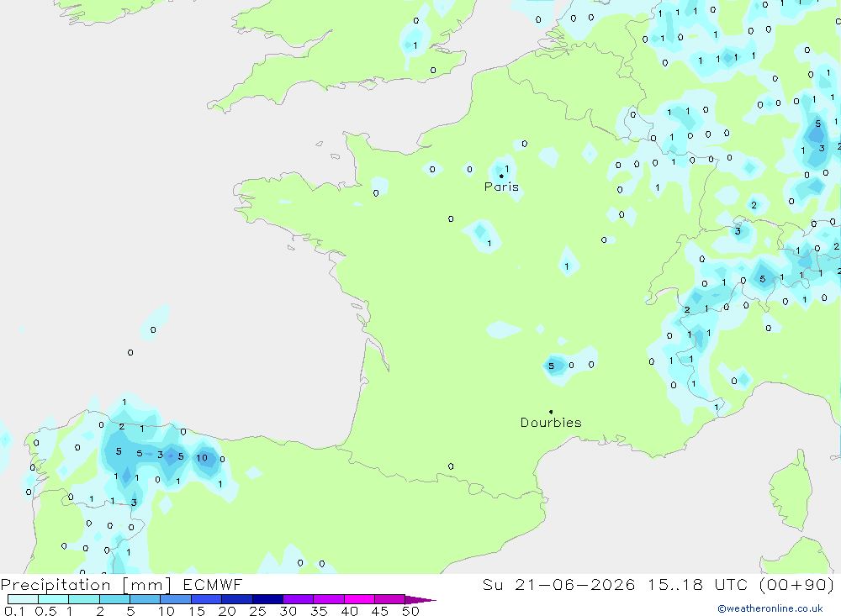Click the purple over-50 legend arrow tip

pyautogui.click(x=421, y=600)
